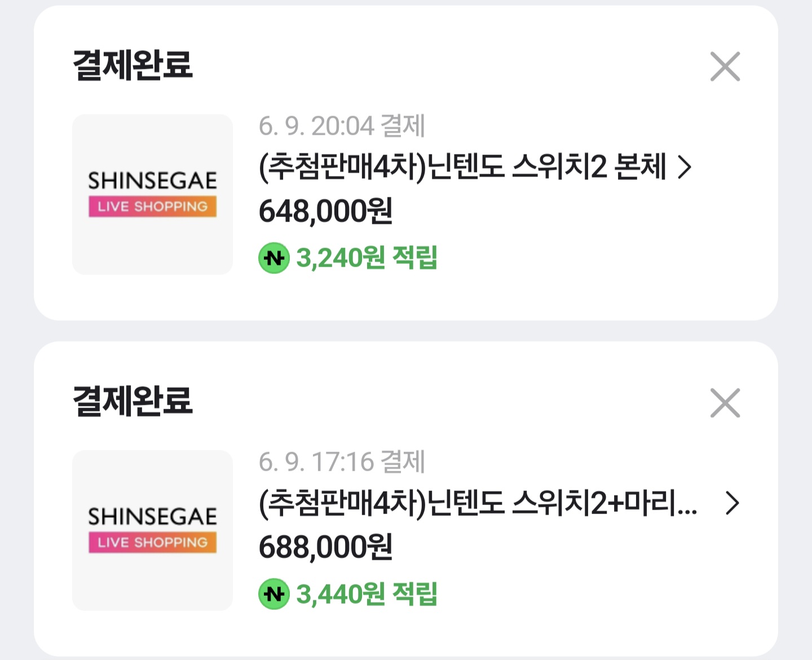The image size is (812, 660).
Task: Open chevron next to 스위치2 본체 title
Action: (685, 167)
